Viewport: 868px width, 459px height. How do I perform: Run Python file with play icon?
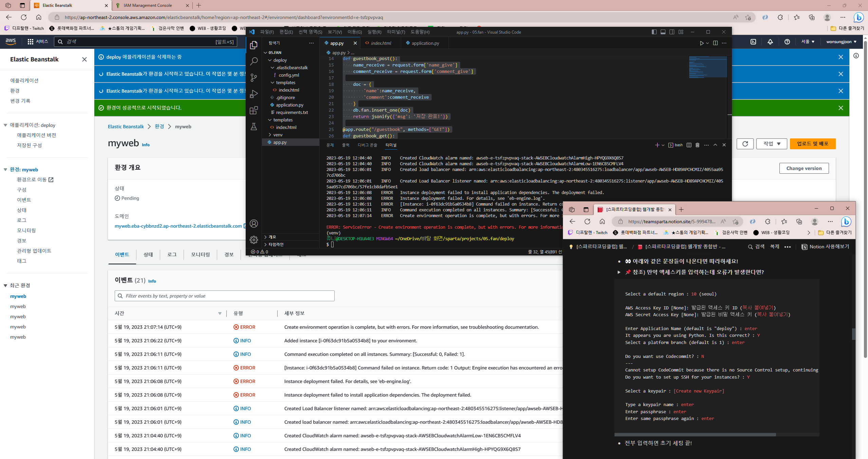[701, 43]
